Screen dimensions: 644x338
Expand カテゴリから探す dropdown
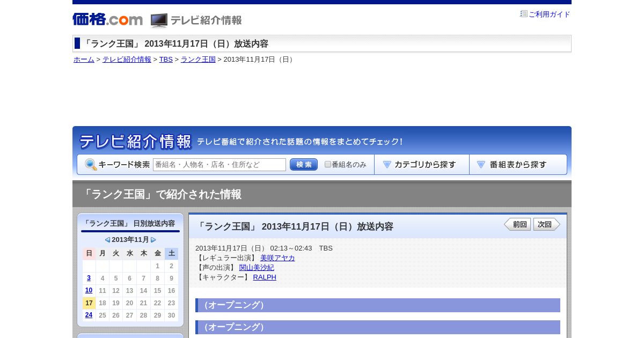click(x=422, y=165)
